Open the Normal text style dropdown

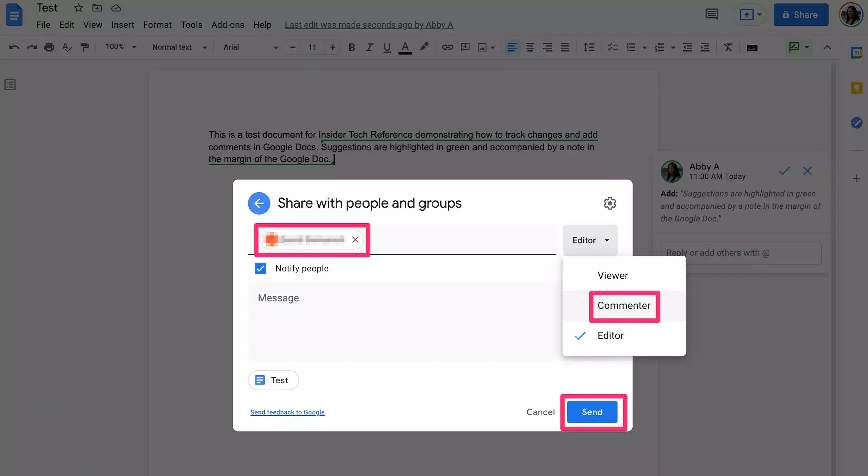(x=179, y=47)
